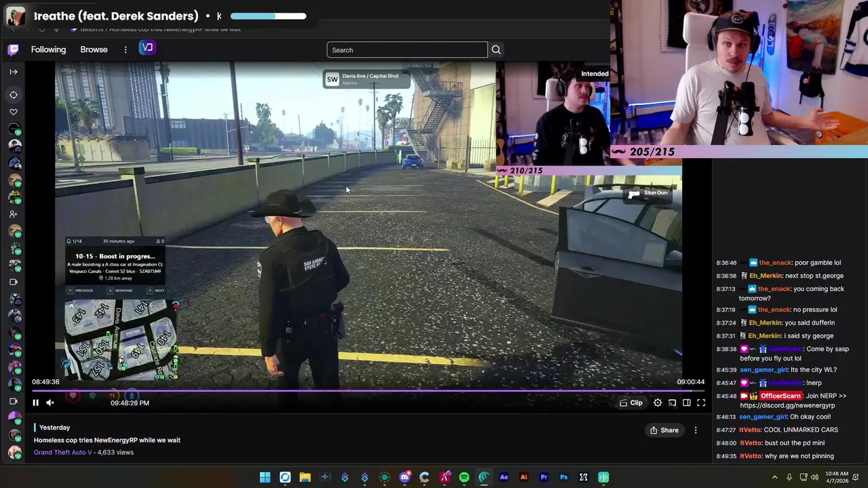Open the green waveform app in the taskbar
This screenshot has height=488, width=868.
(604, 477)
